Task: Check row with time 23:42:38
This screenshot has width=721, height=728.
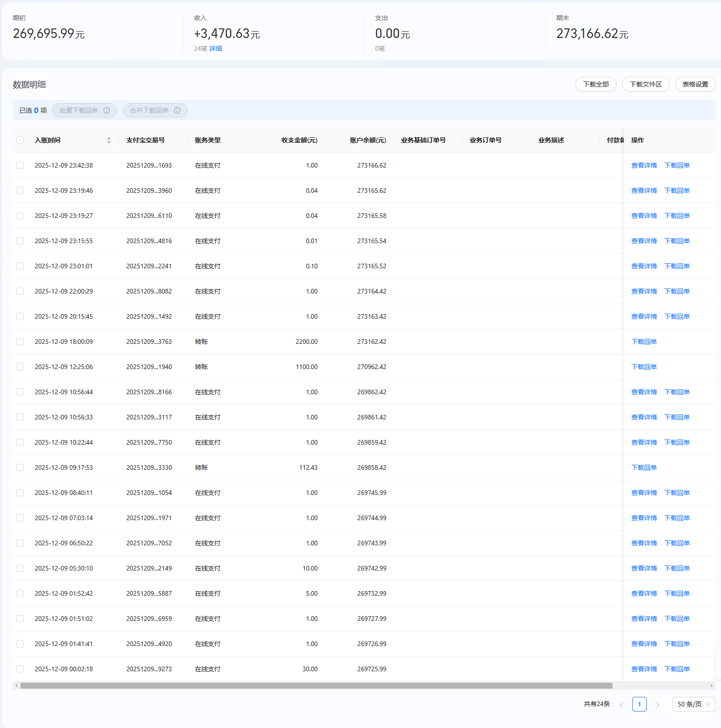Action: (x=20, y=165)
